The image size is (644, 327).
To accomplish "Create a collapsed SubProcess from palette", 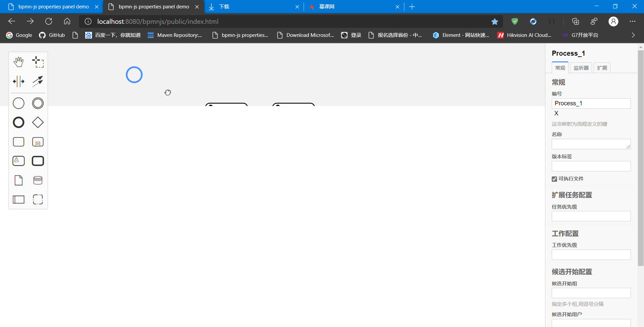I will tap(38, 142).
